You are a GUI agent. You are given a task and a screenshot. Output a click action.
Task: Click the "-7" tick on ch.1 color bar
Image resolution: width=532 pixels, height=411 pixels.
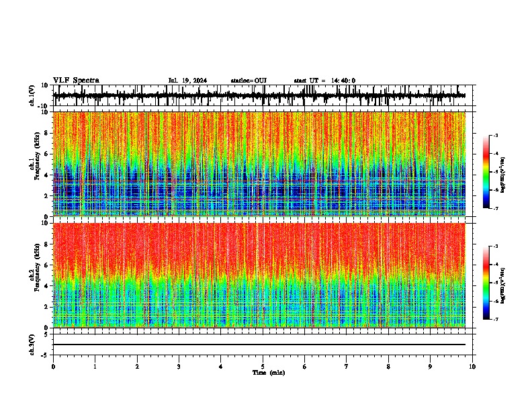coord(495,208)
